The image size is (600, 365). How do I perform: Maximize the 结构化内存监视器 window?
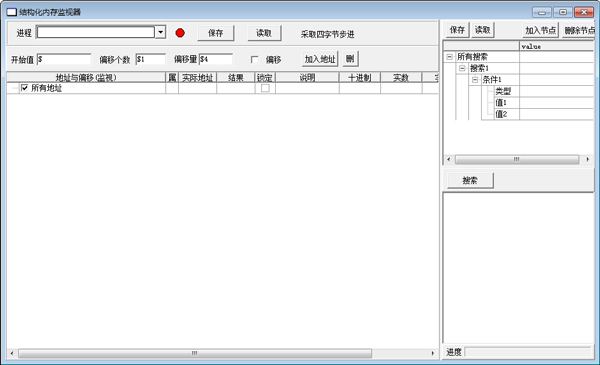click(563, 12)
